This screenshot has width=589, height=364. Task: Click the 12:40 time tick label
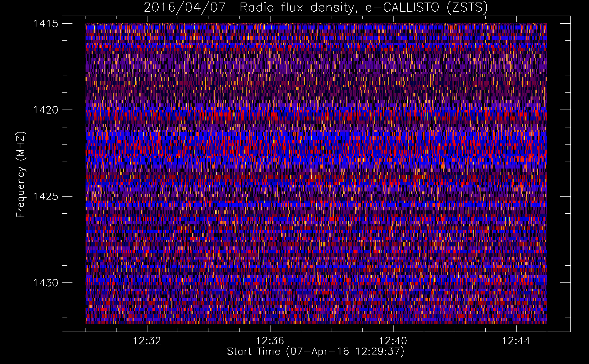(393, 341)
